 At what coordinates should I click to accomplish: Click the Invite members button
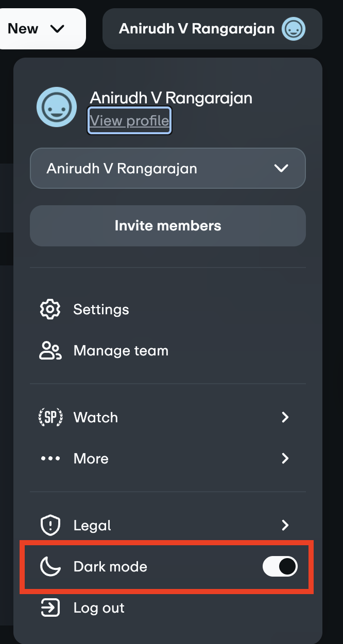168,226
